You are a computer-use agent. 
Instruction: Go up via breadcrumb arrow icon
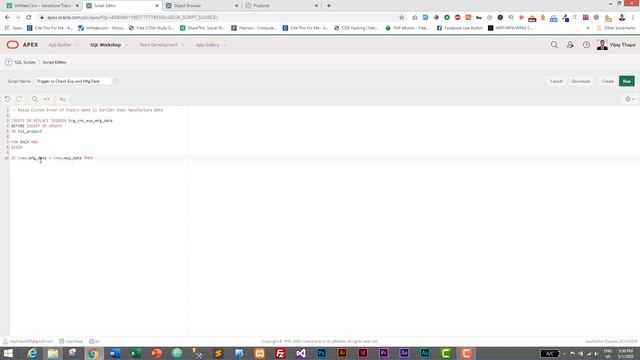[9, 62]
